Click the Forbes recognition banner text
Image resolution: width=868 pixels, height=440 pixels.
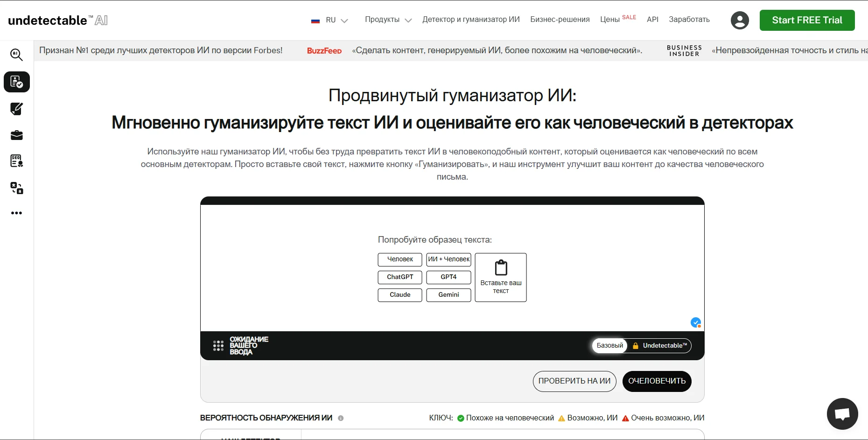161,50
